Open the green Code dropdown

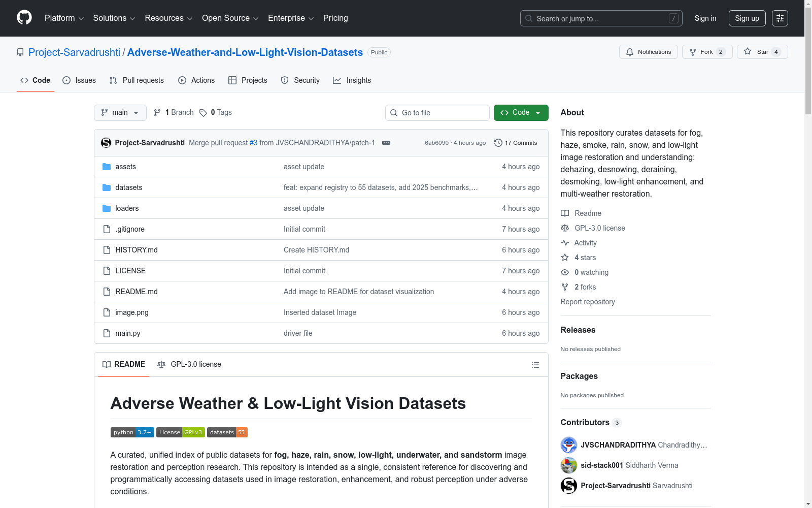(x=521, y=113)
